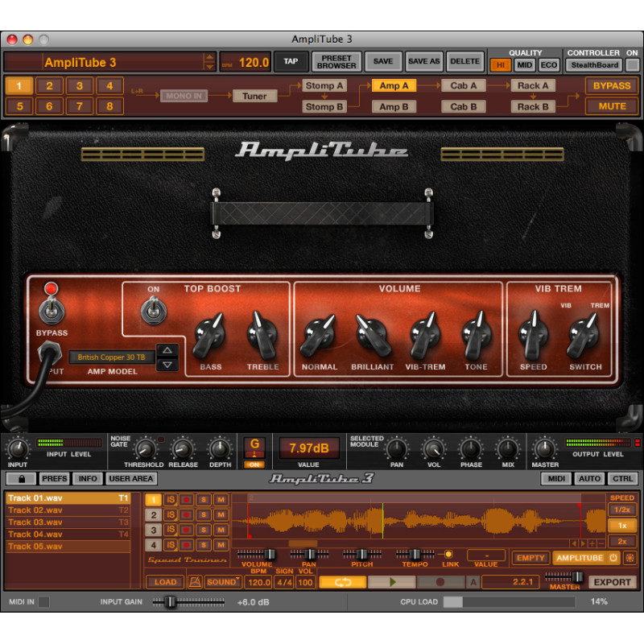Open the metronome icon in Speed Trainer
Screen dimensions: 644x644
(x=195, y=582)
